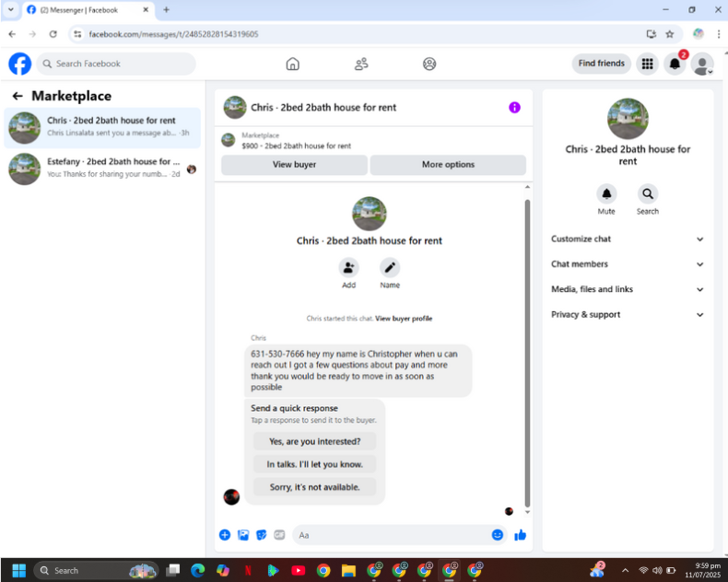Focus the Search Facebook field
Screen dimensions: 728x582
click(116, 64)
